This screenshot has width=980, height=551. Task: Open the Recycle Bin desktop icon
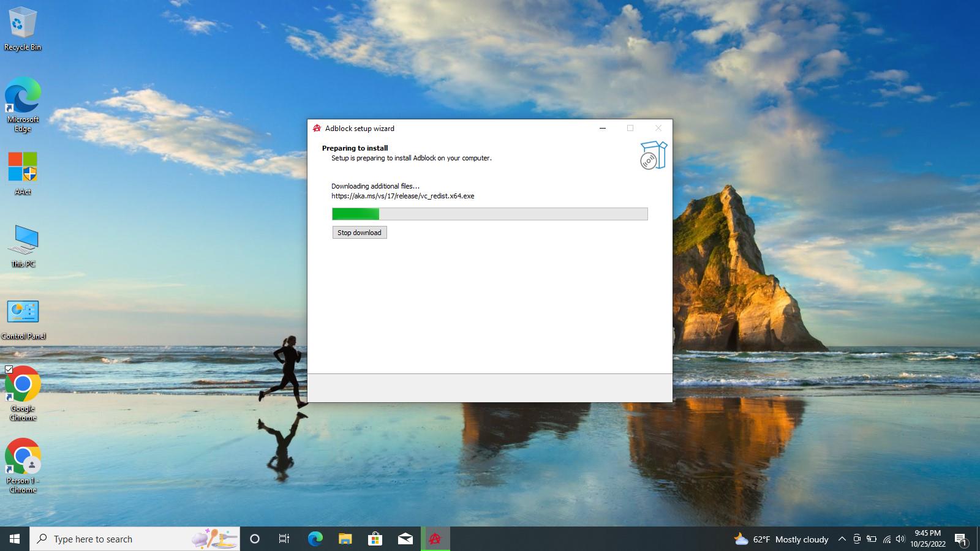(23, 29)
